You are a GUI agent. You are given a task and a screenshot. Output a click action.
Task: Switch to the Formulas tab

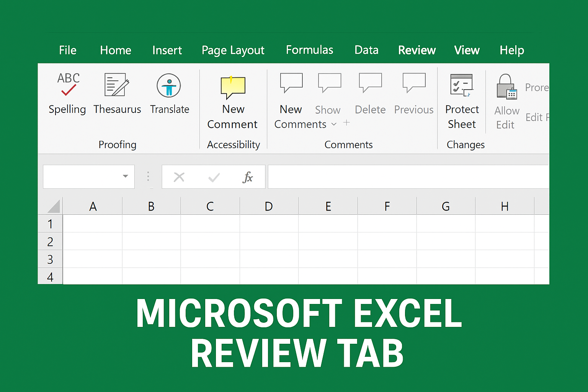click(309, 50)
